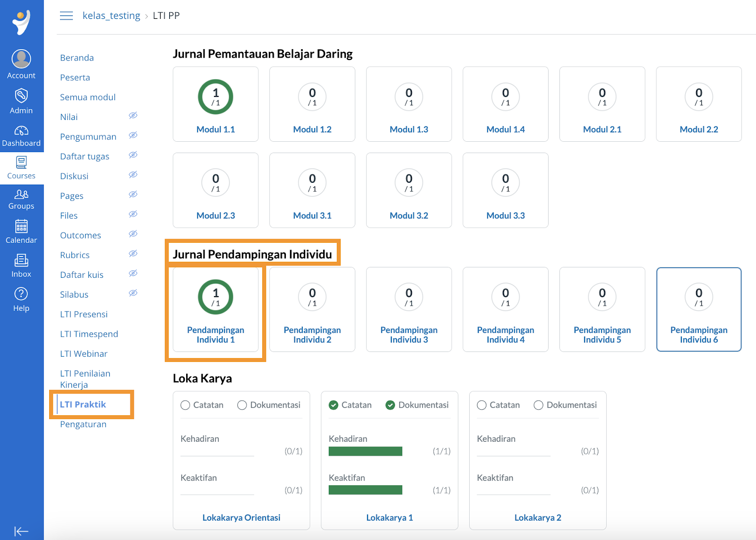Screen dimensions: 756x540
Task: Open Pendampingan Individu 5 link
Action: [x=602, y=334]
